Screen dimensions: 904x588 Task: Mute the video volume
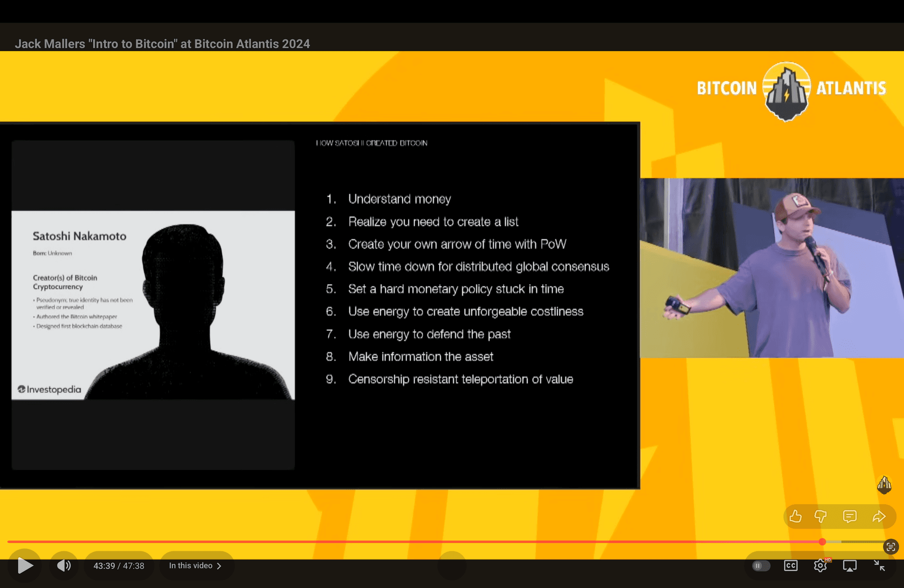(x=64, y=565)
